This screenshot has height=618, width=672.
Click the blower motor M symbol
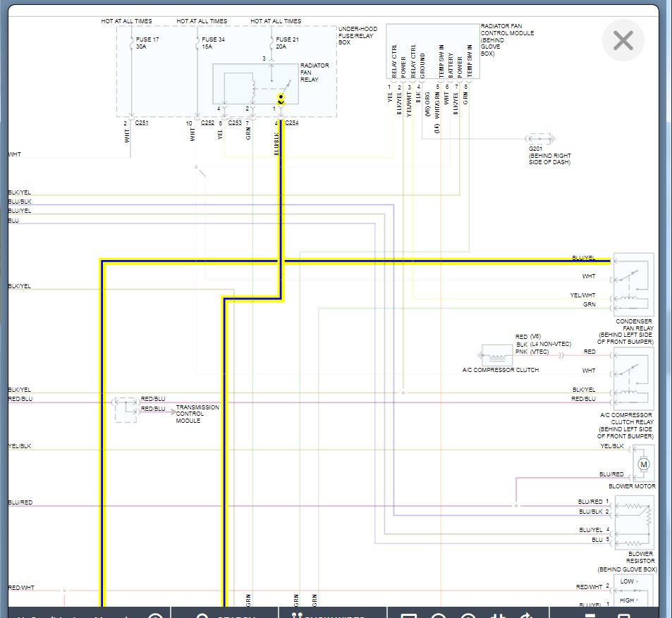[x=643, y=464]
